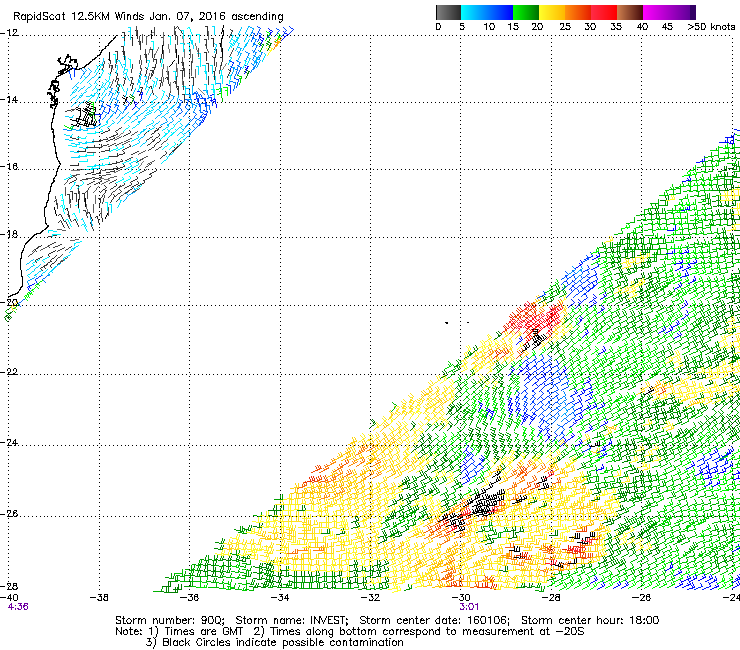The height and width of the screenshot is (650, 740).
Task: Click the '0' legend label
Action: pyautogui.click(x=438, y=26)
